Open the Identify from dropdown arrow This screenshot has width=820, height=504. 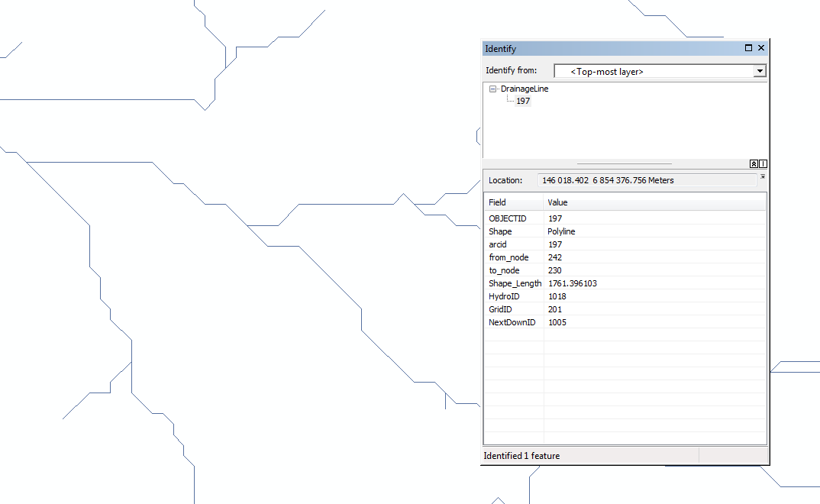coord(759,71)
